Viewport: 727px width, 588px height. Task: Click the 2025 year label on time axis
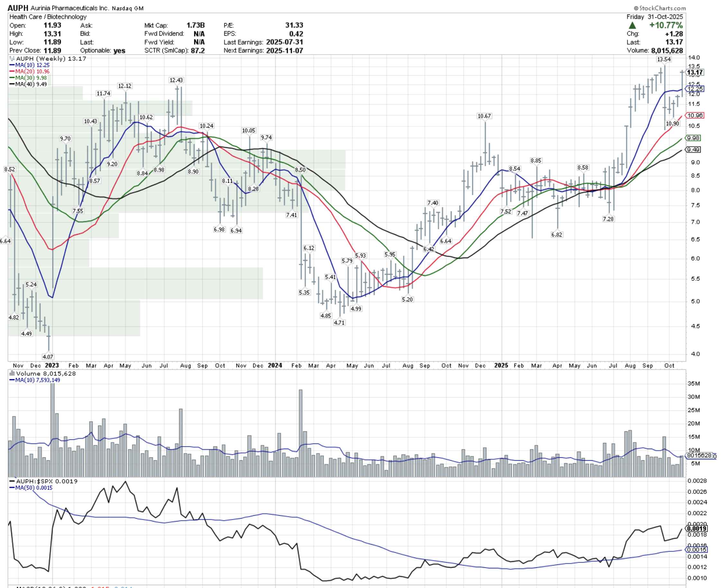pos(501,365)
